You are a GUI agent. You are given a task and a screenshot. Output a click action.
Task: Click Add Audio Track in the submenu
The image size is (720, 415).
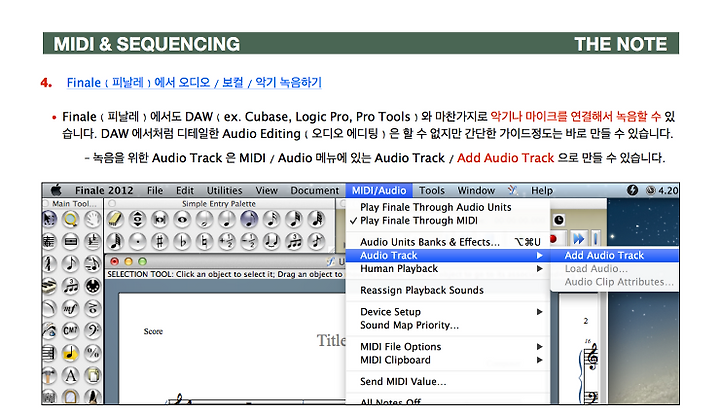(614, 255)
